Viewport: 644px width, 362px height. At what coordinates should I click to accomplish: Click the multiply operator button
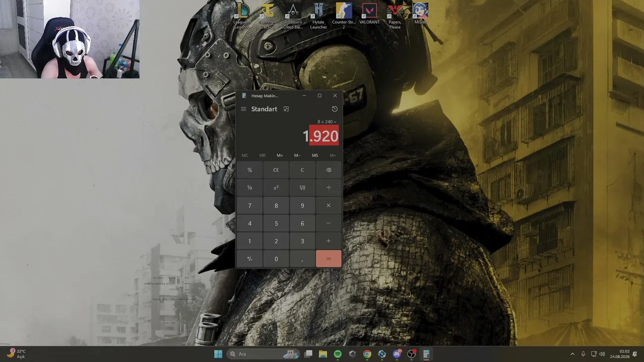(x=329, y=206)
